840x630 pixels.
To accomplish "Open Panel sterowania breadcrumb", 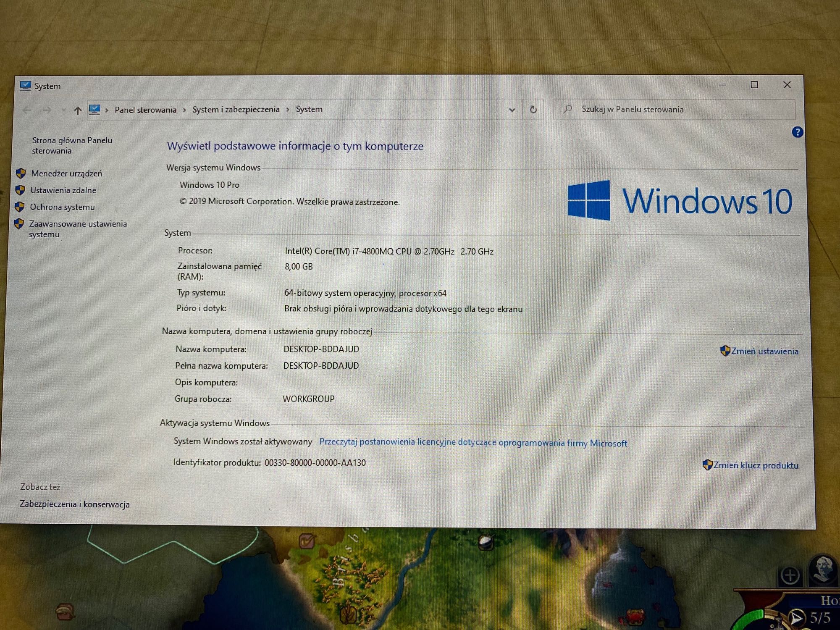I will pyautogui.click(x=145, y=110).
